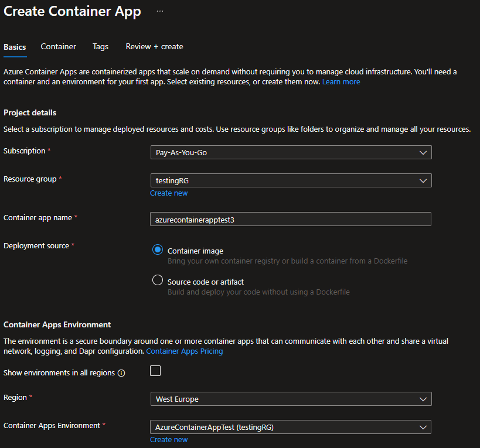This screenshot has width=480, height=448.
Task: Choose Source code or artifact option
Action: coord(157,281)
